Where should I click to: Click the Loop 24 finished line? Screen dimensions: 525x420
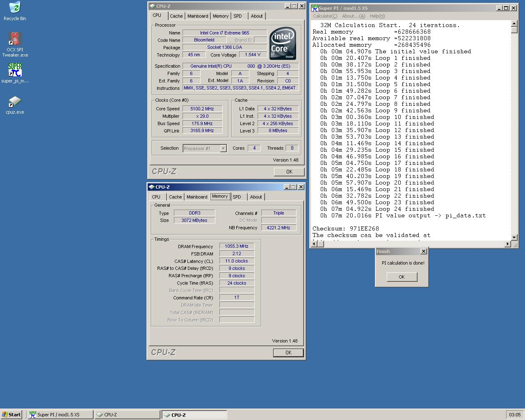[377, 209]
